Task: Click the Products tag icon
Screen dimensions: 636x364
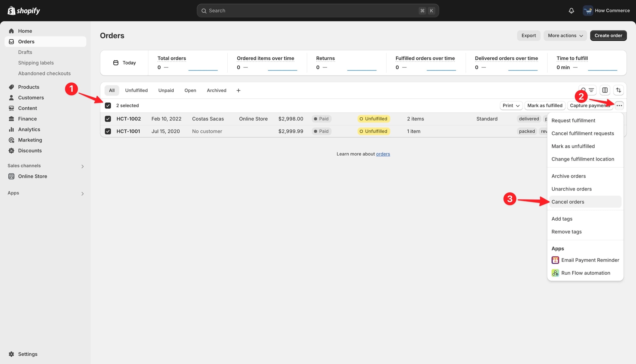Action: point(11,87)
